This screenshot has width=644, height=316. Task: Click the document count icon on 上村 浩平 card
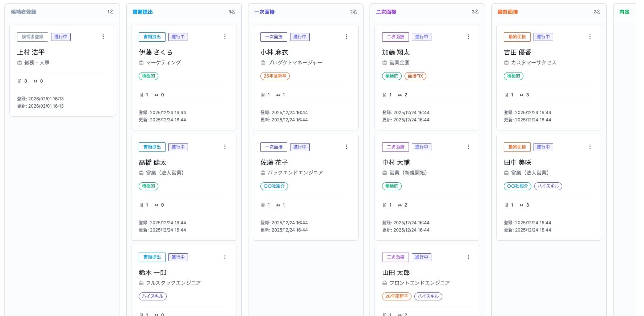20,81
